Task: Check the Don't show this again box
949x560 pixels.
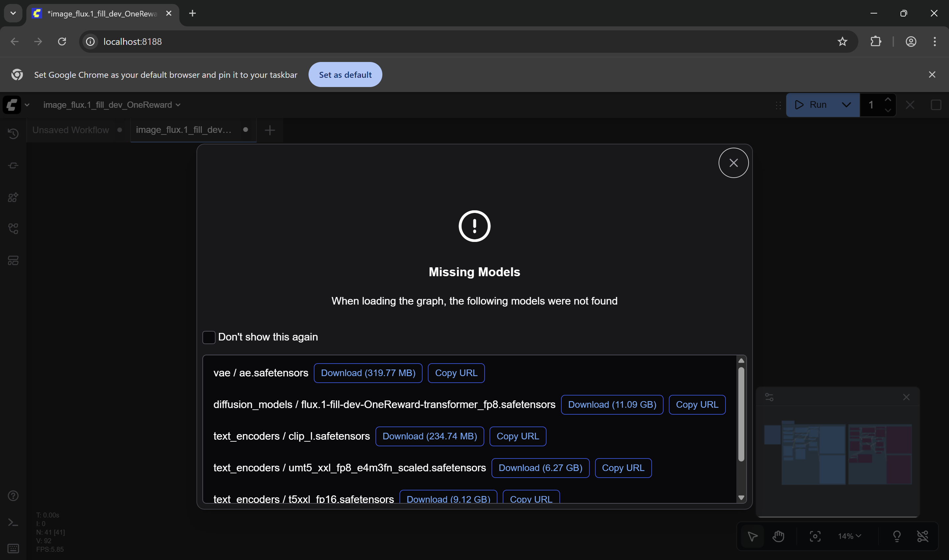Action: click(x=209, y=337)
